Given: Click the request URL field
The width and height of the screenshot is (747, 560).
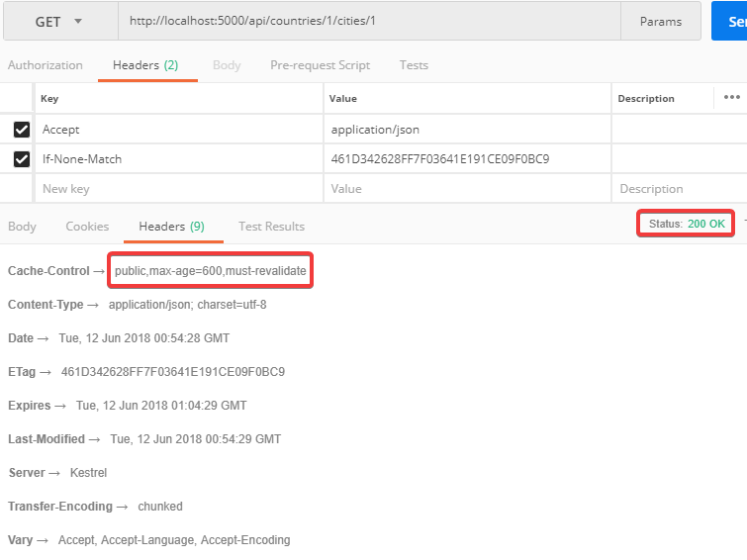Looking at the screenshot, I should pos(368,22).
